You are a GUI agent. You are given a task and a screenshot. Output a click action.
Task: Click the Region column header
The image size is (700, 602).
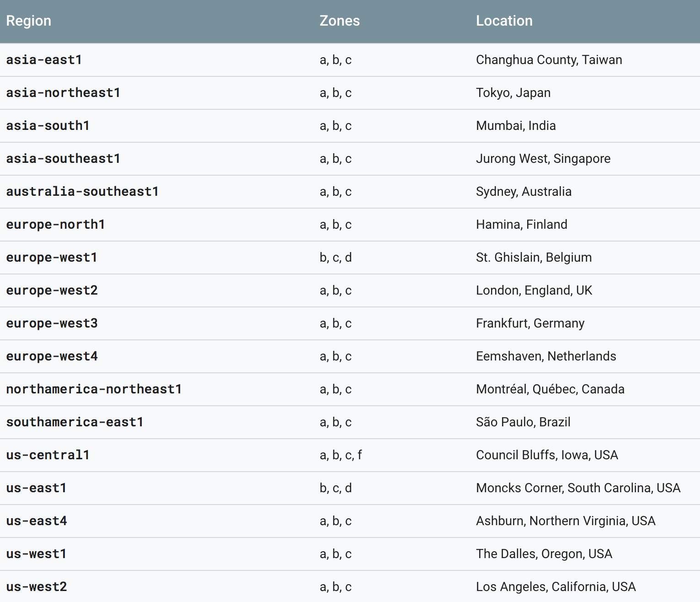tap(28, 21)
